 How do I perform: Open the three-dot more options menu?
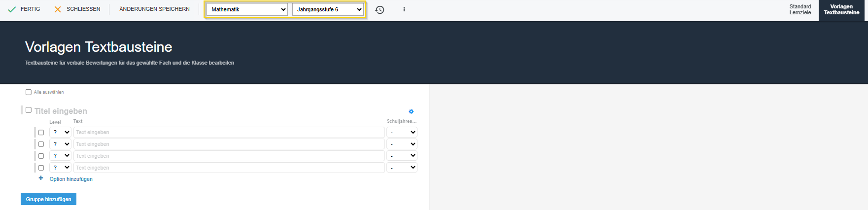pyautogui.click(x=404, y=9)
